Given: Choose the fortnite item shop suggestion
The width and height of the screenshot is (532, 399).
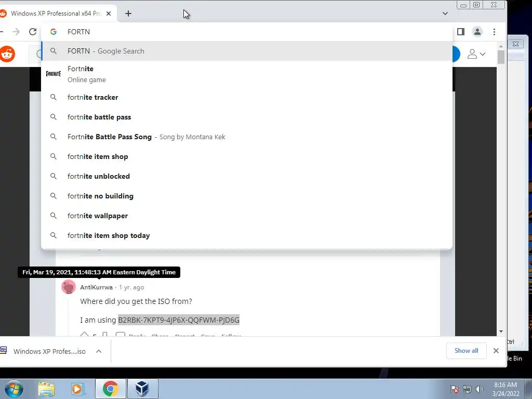Looking at the screenshot, I should [247, 156].
